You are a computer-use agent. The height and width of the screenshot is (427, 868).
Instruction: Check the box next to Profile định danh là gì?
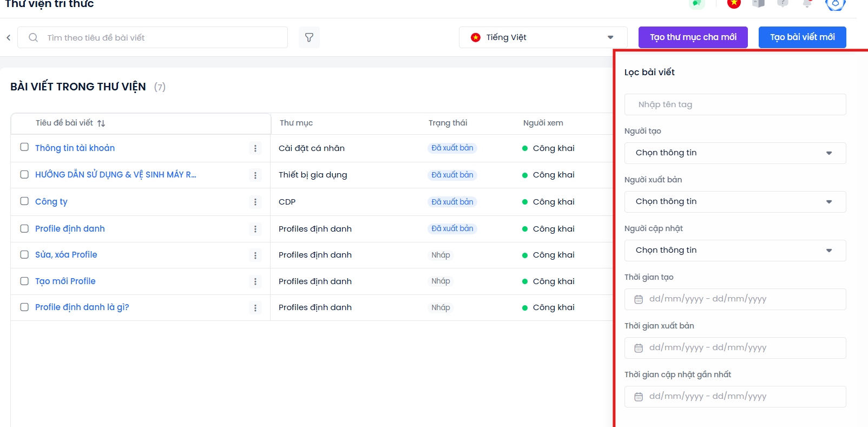point(24,307)
